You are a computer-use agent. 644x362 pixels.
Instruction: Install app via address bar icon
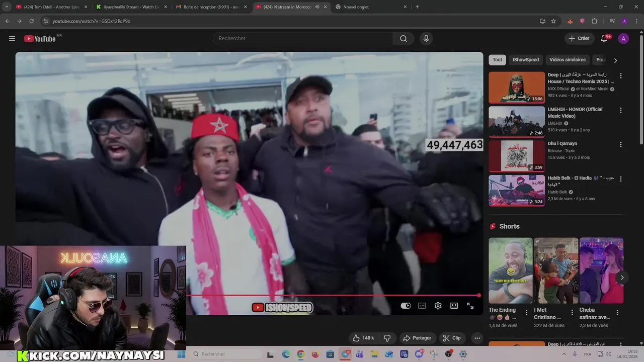tap(542, 21)
